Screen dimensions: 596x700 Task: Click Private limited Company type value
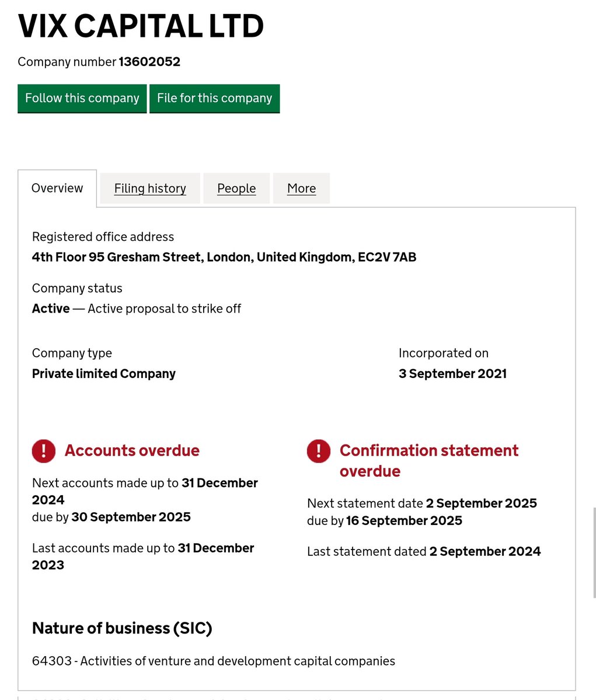pyautogui.click(x=104, y=374)
